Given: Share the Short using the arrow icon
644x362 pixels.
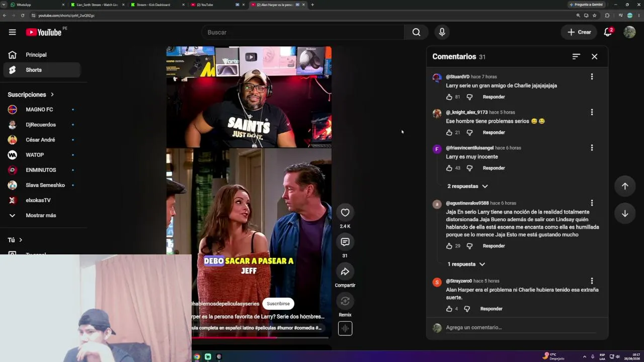Looking at the screenshot, I should [x=345, y=271].
